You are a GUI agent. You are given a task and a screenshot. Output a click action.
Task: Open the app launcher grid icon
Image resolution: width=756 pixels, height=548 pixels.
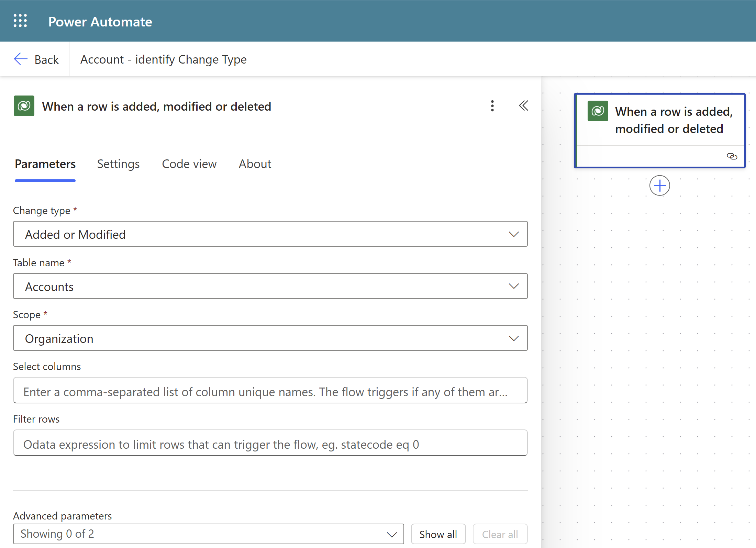click(x=20, y=21)
